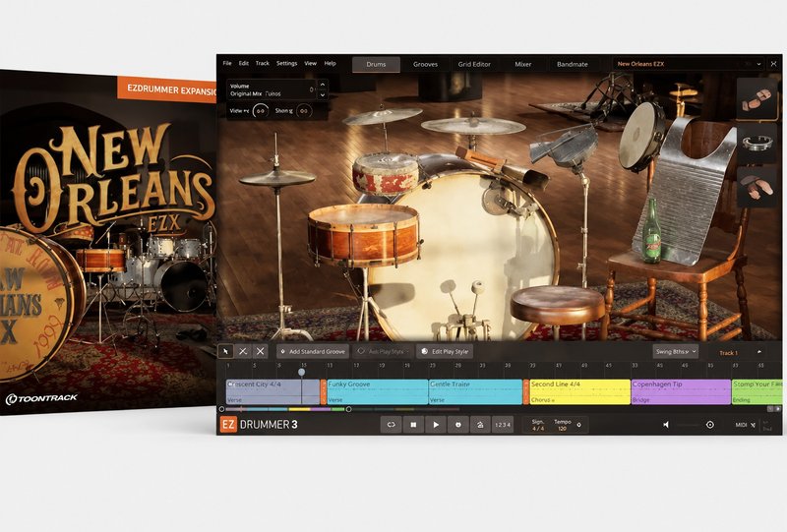This screenshot has height=532, width=787.
Task: Step volume up arrow
Action: [x=323, y=85]
